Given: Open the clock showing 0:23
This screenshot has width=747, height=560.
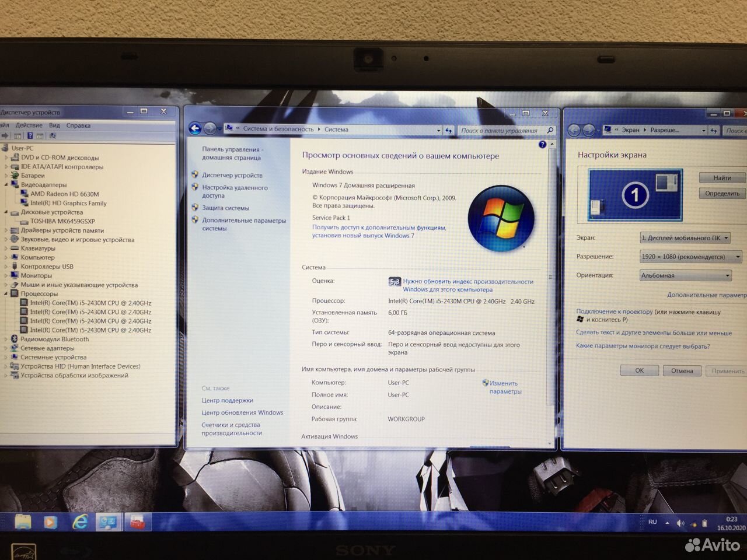Looking at the screenshot, I should click(x=731, y=523).
